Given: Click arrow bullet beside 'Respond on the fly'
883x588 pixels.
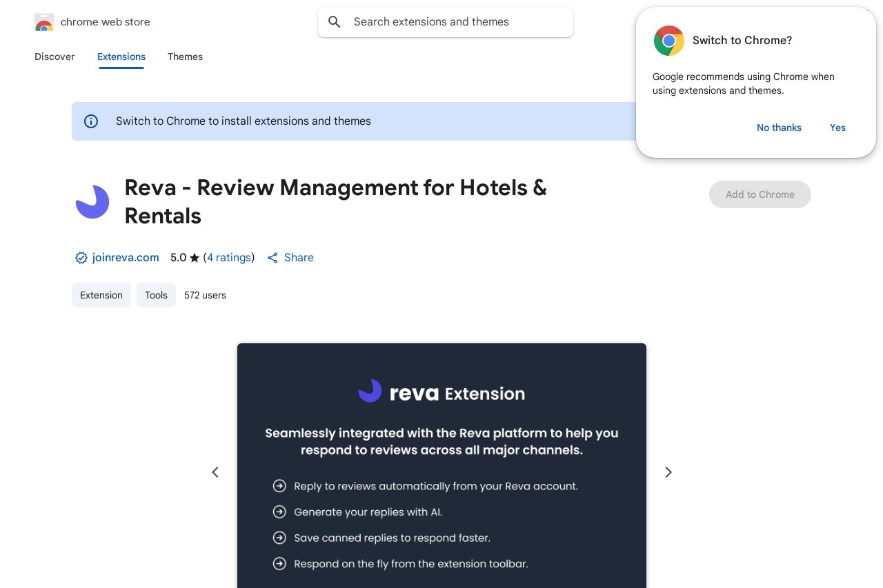Looking at the screenshot, I should [279, 564].
